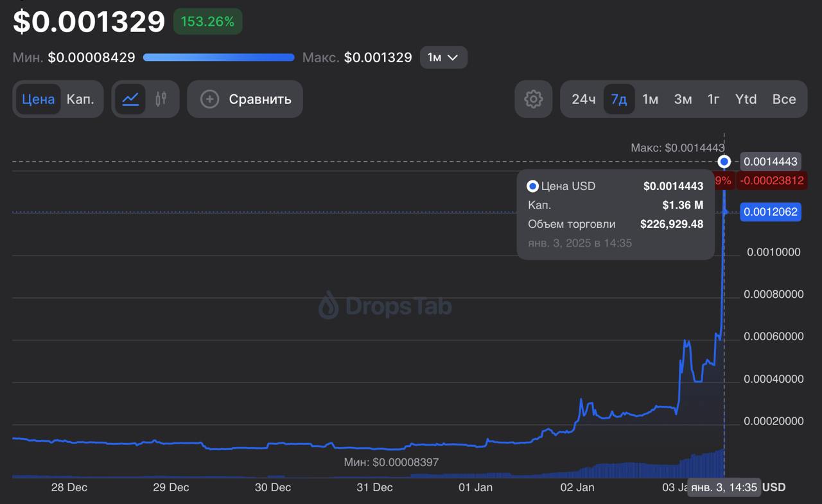Select the Цена toggle
This screenshot has height=504, width=822.
pos(39,99)
